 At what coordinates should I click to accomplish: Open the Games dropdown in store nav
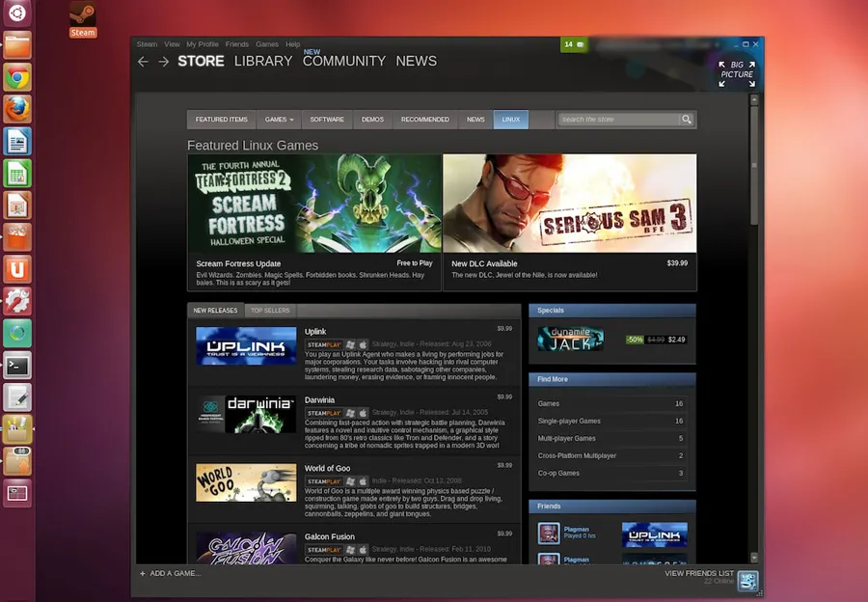click(x=279, y=119)
